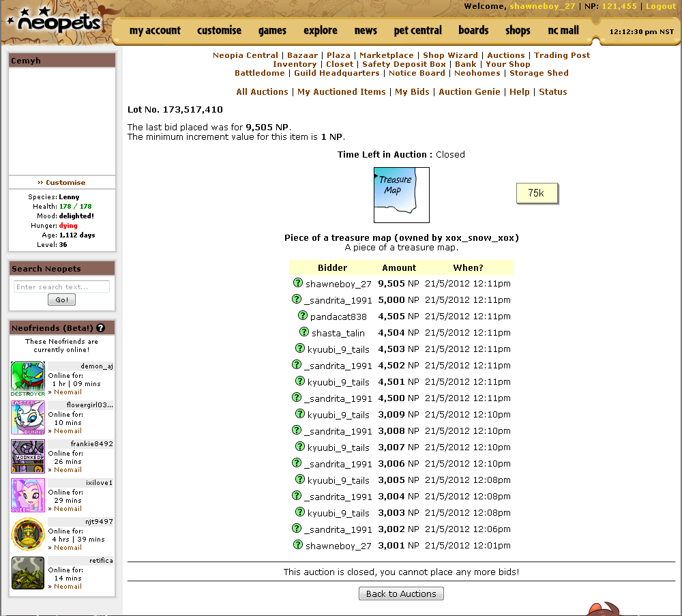Open the pet central menu
Screen dimensions: 682x616
point(418,31)
